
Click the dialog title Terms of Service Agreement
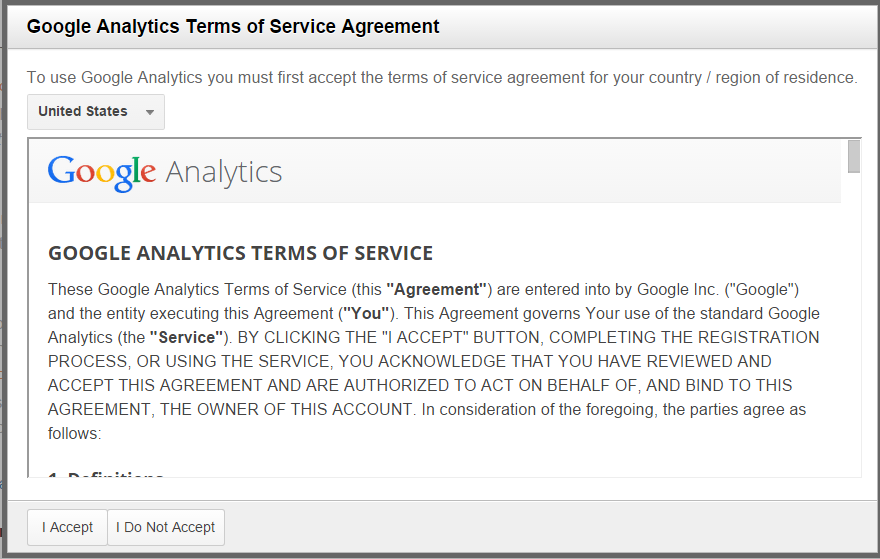(233, 26)
